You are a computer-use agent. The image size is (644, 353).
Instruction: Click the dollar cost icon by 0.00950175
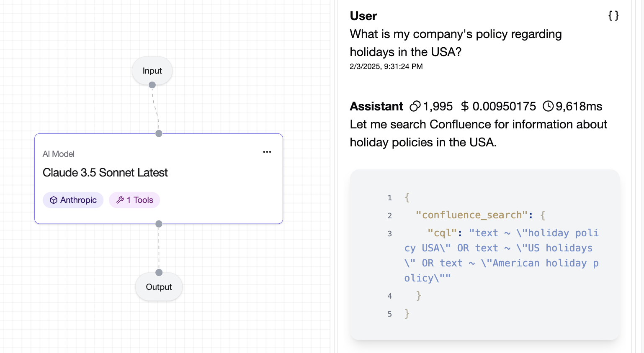[464, 106]
